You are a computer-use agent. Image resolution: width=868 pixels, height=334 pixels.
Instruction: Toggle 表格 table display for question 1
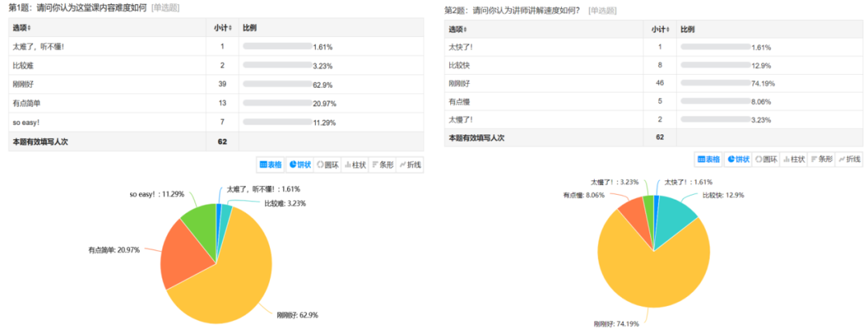coord(271,165)
